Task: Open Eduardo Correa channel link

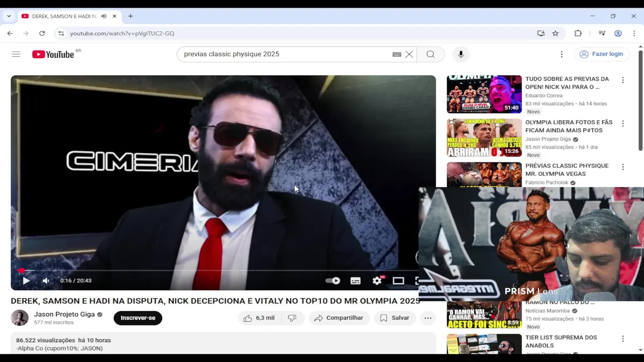Action: pos(544,96)
